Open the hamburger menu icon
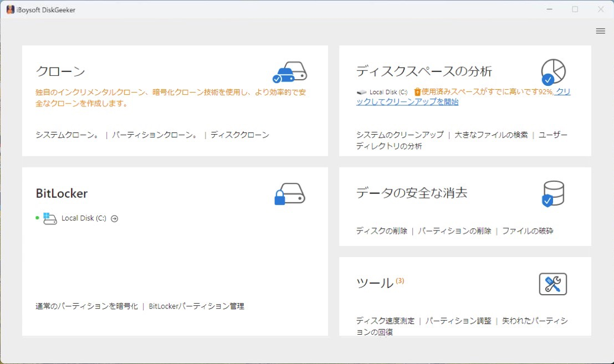The height and width of the screenshot is (364, 614). coord(600,31)
